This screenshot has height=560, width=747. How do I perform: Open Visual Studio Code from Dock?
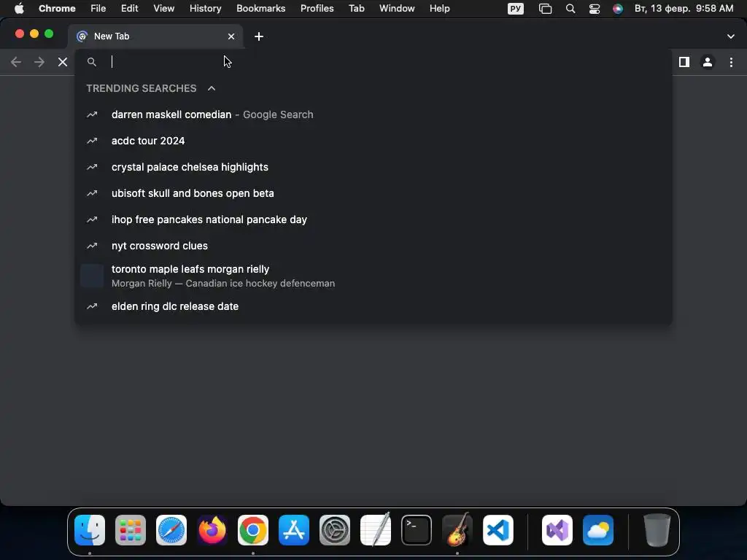[498, 530]
